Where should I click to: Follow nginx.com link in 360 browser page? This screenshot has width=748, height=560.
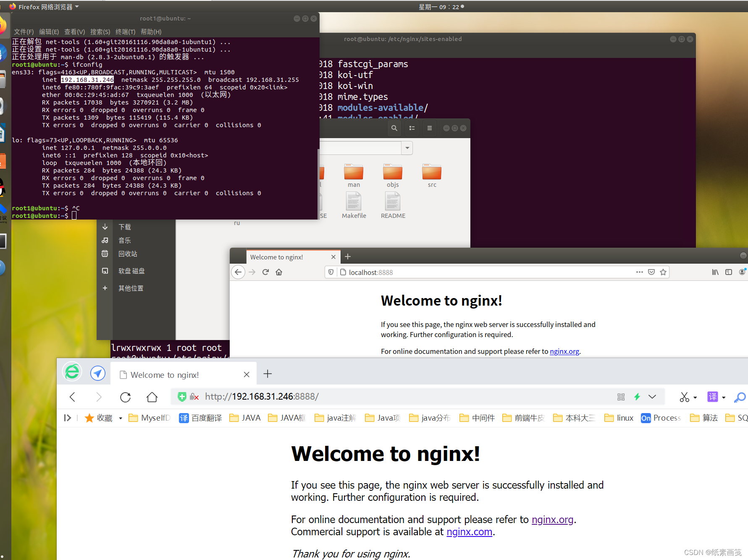[469, 532]
